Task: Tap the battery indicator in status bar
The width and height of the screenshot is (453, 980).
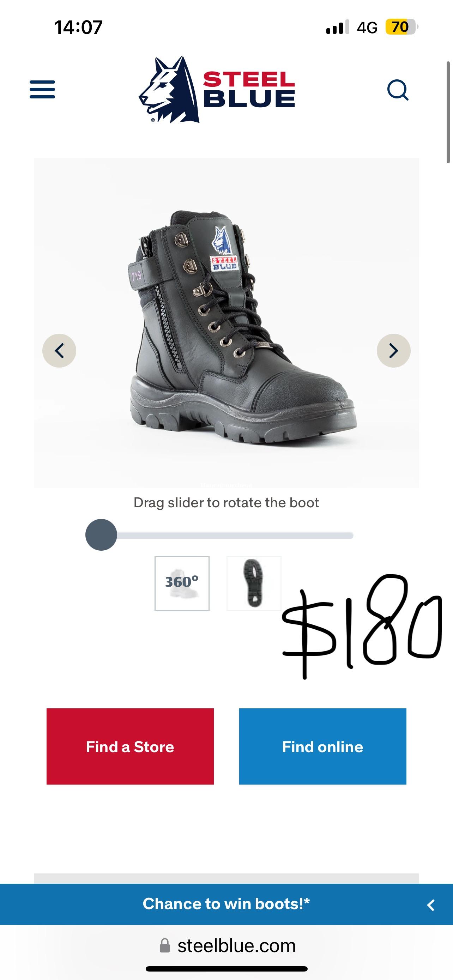Action: tap(401, 27)
